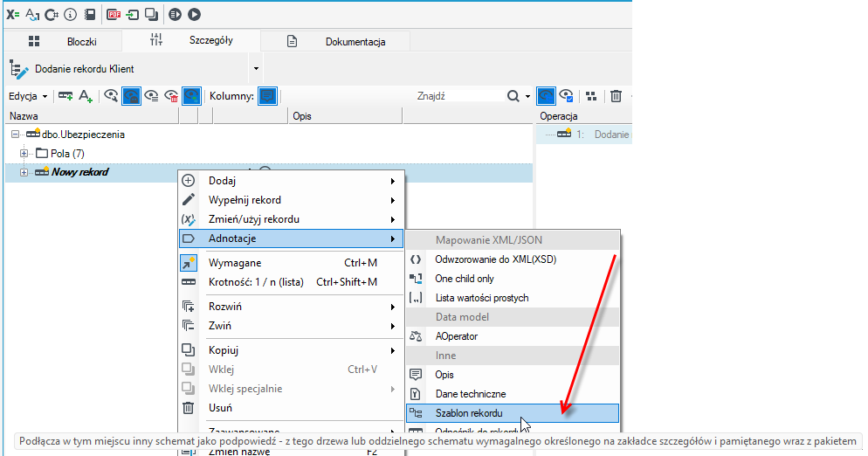Choose Szablon rekordu annotation

513,413
